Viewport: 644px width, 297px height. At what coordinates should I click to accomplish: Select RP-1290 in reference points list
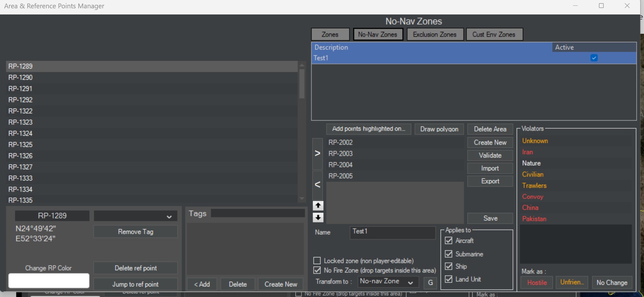pyautogui.click(x=152, y=77)
